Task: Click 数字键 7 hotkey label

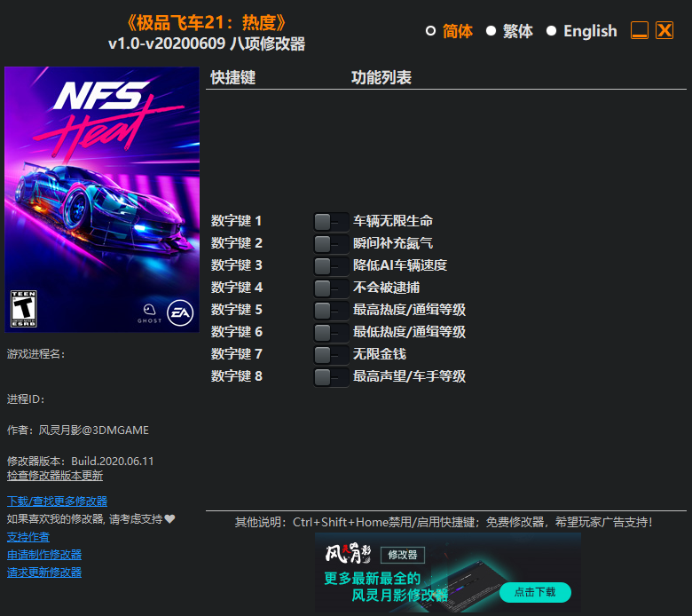Action: coord(237,353)
